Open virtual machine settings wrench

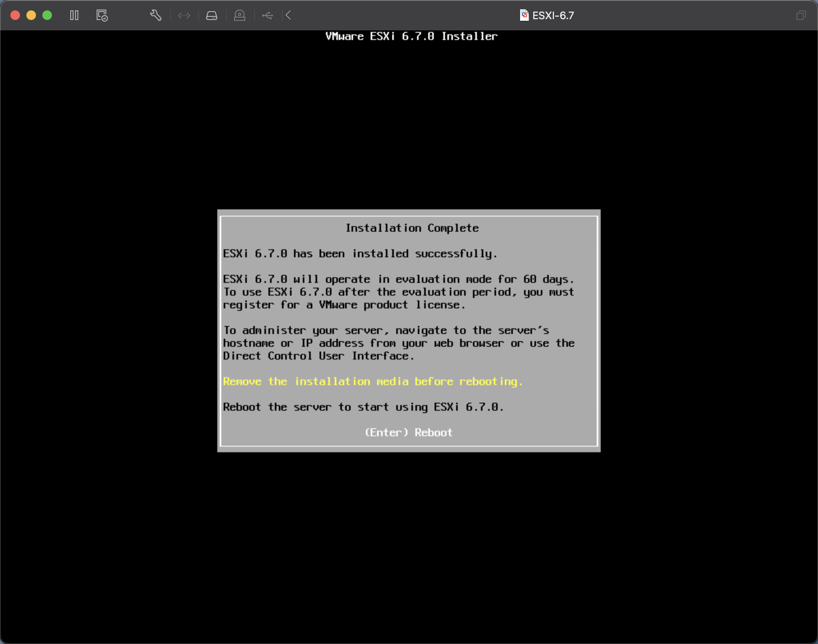pyautogui.click(x=155, y=16)
